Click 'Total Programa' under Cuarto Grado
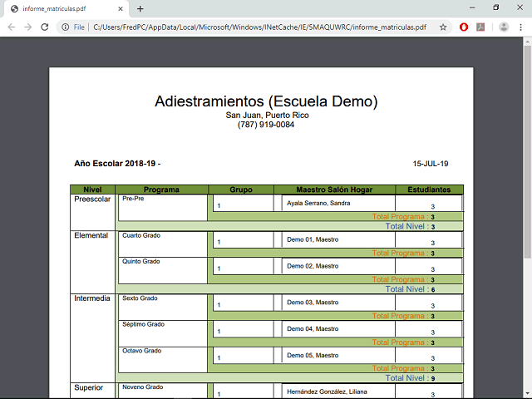The width and height of the screenshot is (532, 399). coord(403,253)
